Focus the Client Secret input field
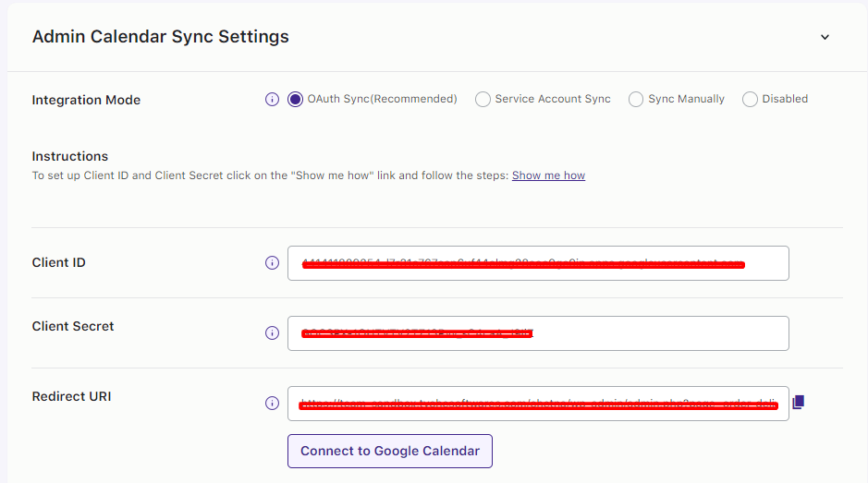Screen dimensions: 868x483 (538, 333)
